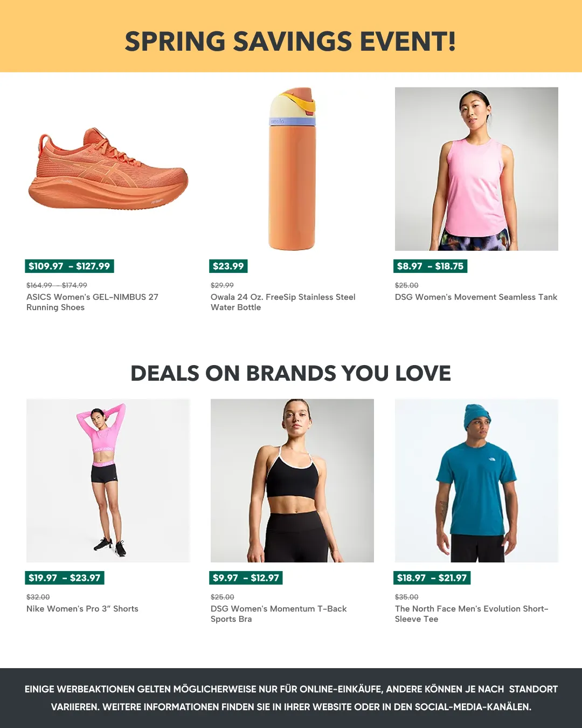Screen dimensions: 582x728
Task: Select the $9.97 - $12.97 price tag
Action: (246, 578)
